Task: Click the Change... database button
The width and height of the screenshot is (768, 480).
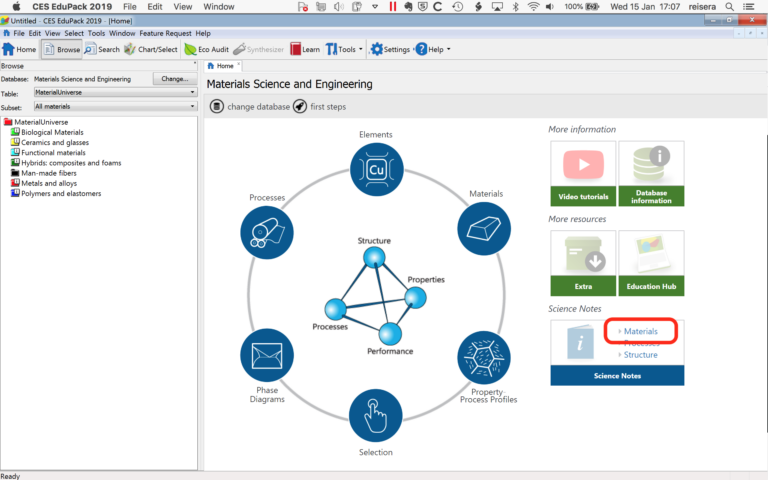Action: click(174, 78)
